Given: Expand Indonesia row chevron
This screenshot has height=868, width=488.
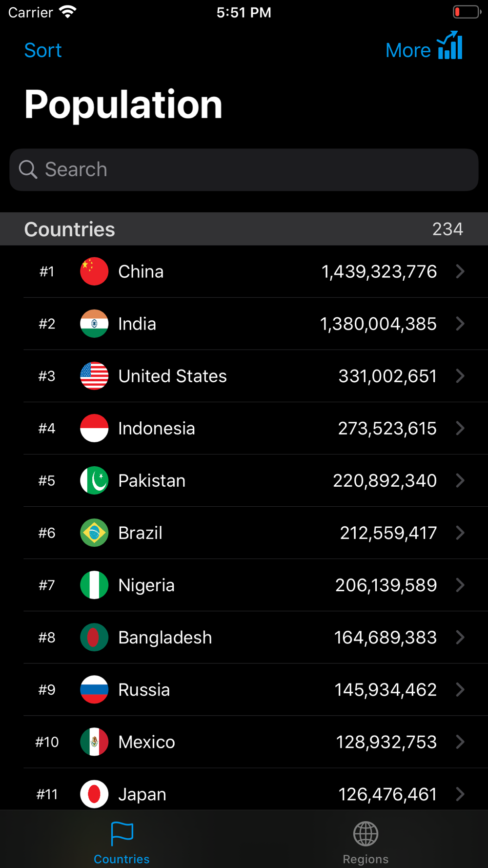Looking at the screenshot, I should [x=460, y=428].
